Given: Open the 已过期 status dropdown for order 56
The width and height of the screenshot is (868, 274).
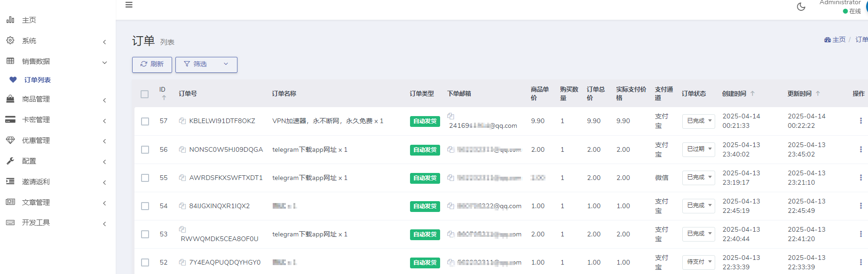Looking at the screenshot, I should click(x=699, y=149).
